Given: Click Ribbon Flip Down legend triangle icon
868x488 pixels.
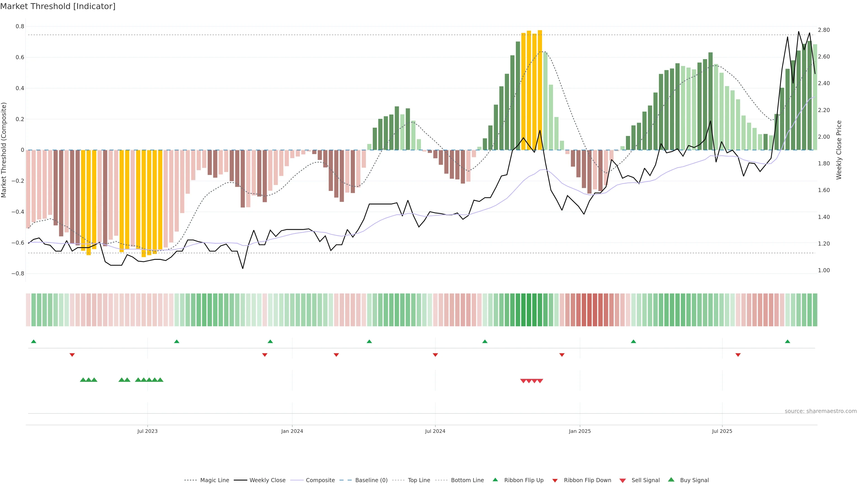Looking at the screenshot, I should 555,481.
